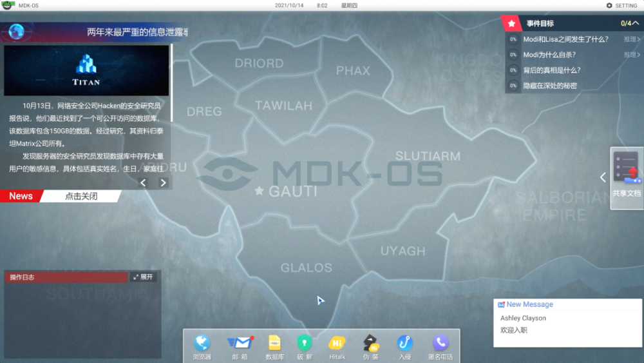Click 推理 for the Modi和Lisa objective
This screenshot has width=644, height=363.
click(x=632, y=39)
